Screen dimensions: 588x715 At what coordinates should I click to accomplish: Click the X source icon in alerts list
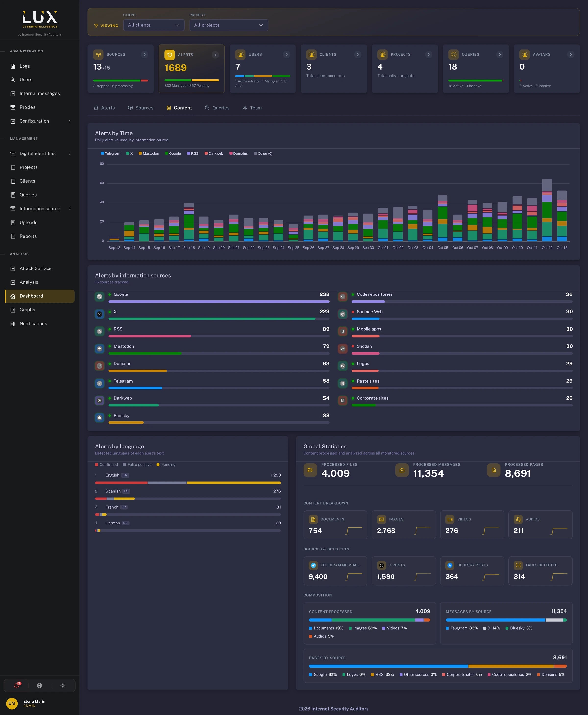click(x=99, y=314)
